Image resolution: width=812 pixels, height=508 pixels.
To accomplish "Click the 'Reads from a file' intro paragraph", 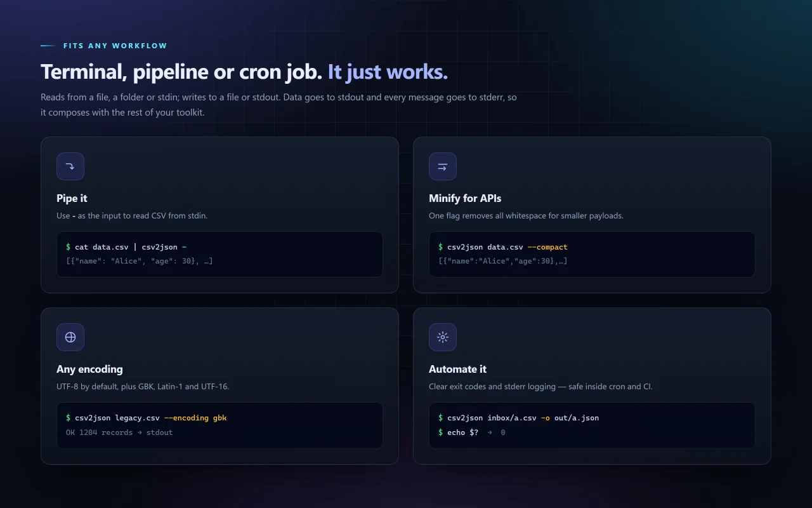I will point(279,105).
